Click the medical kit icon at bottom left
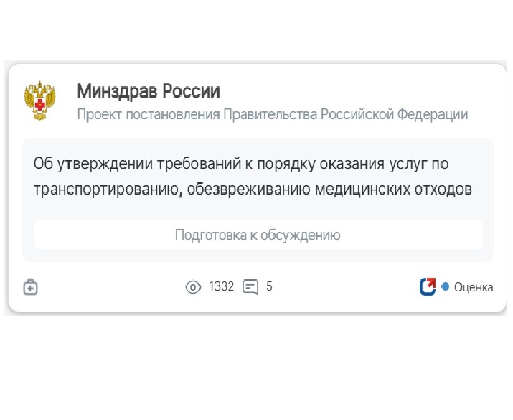The image size is (513, 420). pyautogui.click(x=30, y=287)
